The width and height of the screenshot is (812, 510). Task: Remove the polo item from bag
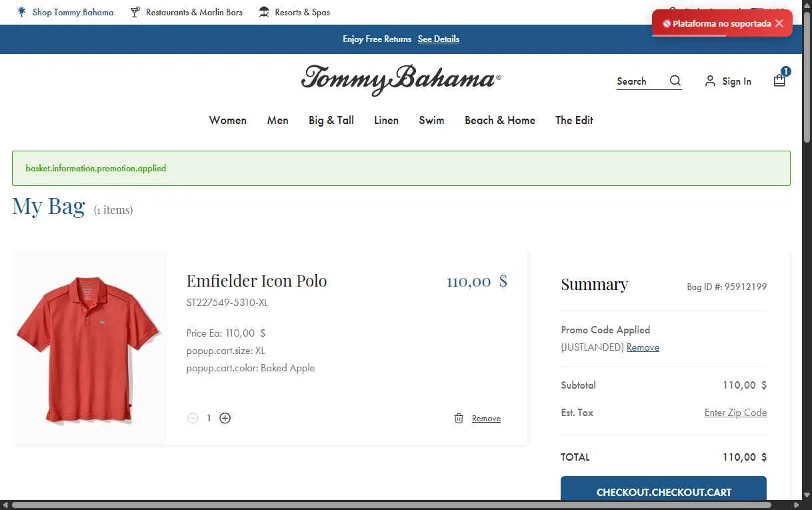[x=486, y=419]
